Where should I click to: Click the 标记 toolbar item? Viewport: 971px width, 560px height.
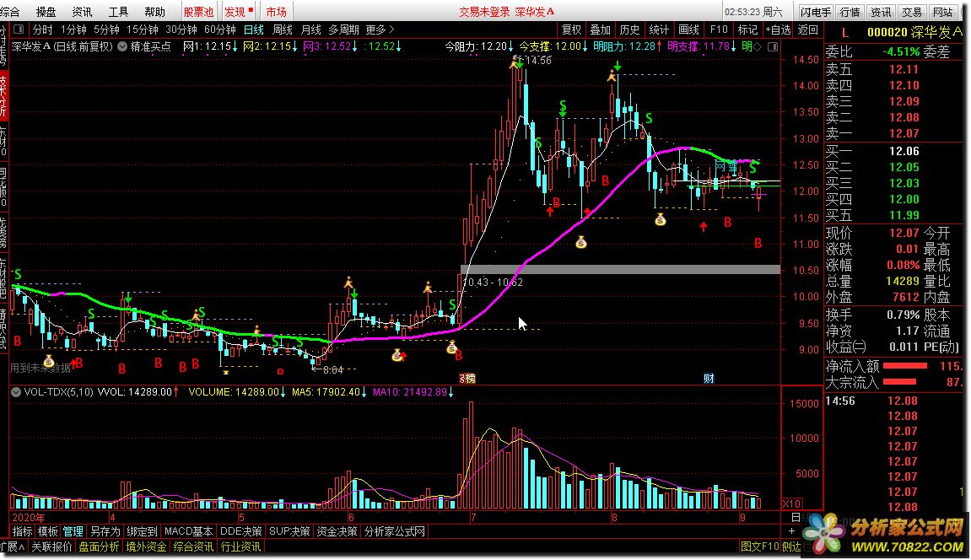[x=747, y=29]
